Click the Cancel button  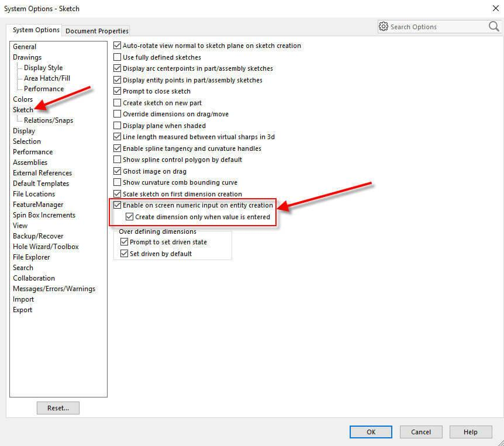point(421,432)
